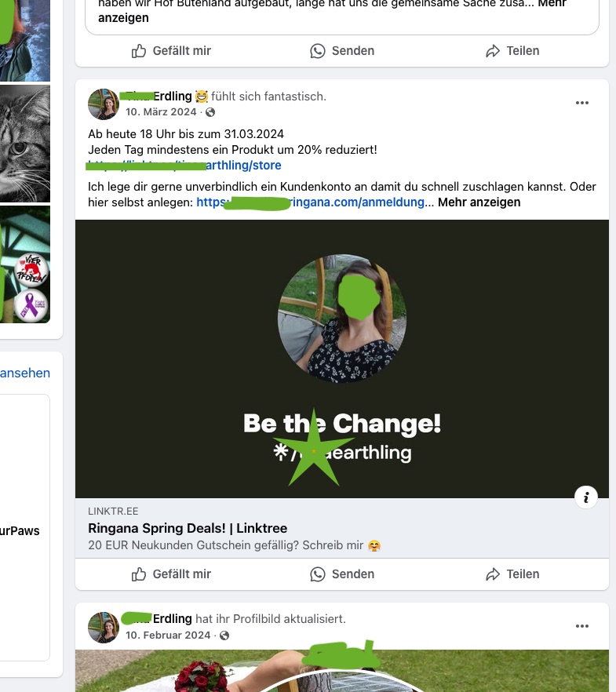Send the March 2024 Ringana post
Image resolution: width=616 pixels, height=692 pixels.
pos(342,574)
